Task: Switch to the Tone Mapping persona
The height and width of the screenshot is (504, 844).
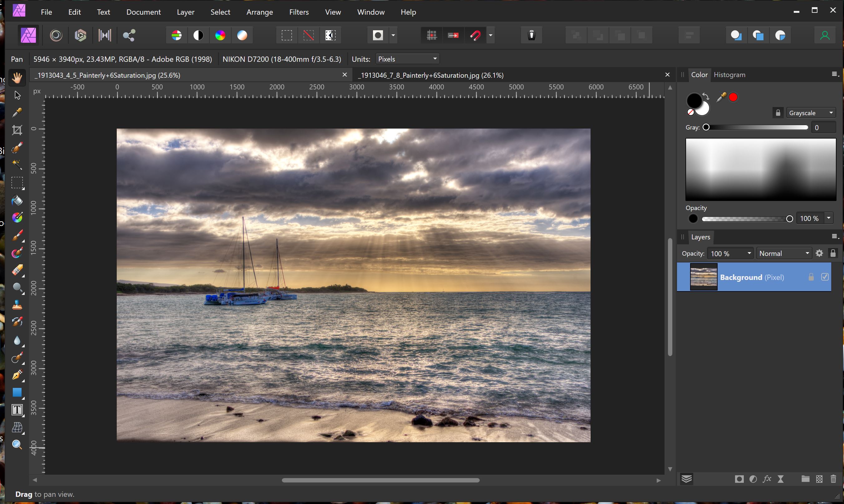Action: [x=105, y=35]
